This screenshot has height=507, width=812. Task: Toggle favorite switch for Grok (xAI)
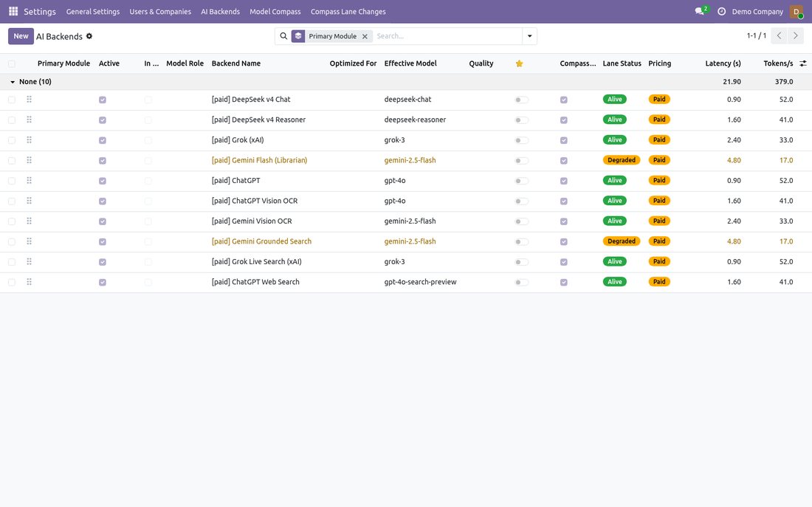[x=521, y=140]
